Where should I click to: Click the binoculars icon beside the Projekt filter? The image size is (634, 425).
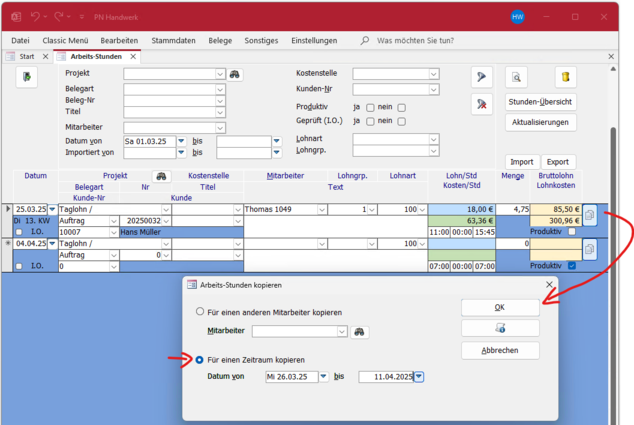235,75
